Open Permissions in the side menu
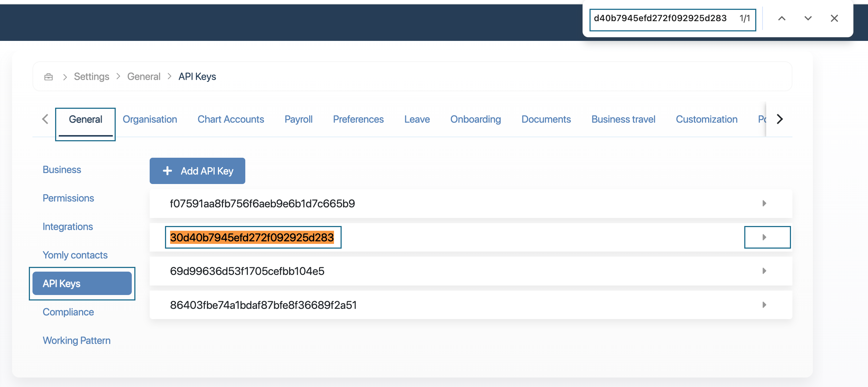Viewport: 868px width, 387px height. point(68,198)
